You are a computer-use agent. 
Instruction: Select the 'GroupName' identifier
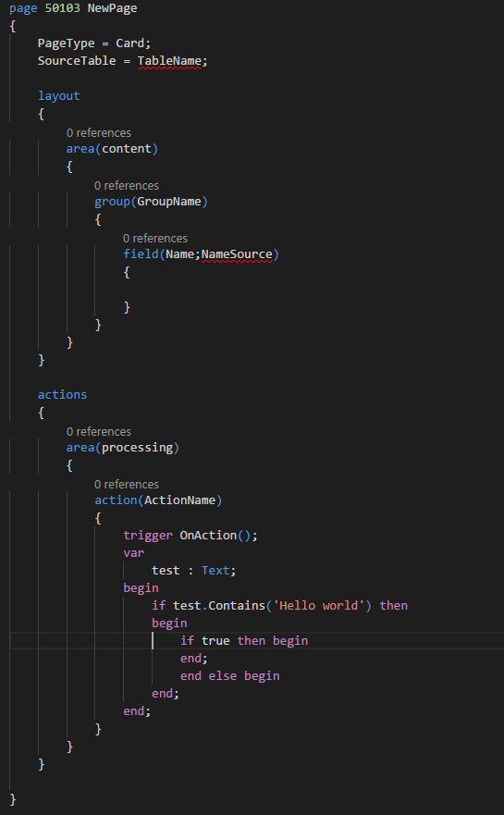(169, 202)
